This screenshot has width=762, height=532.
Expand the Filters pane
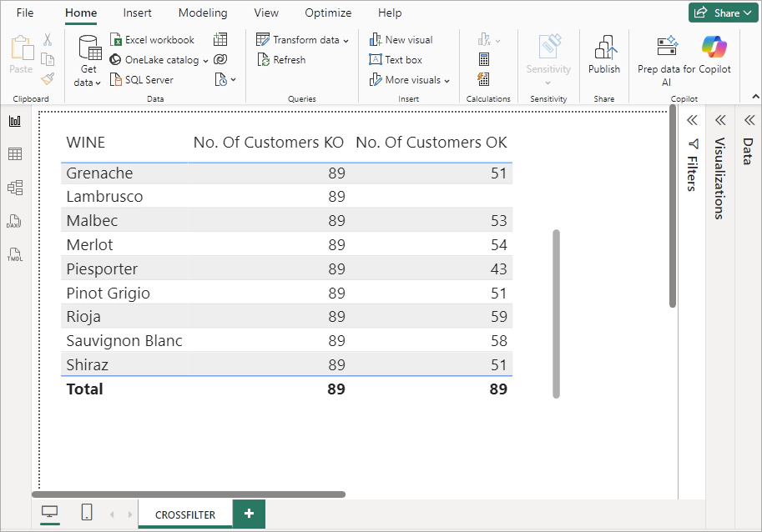pos(692,121)
